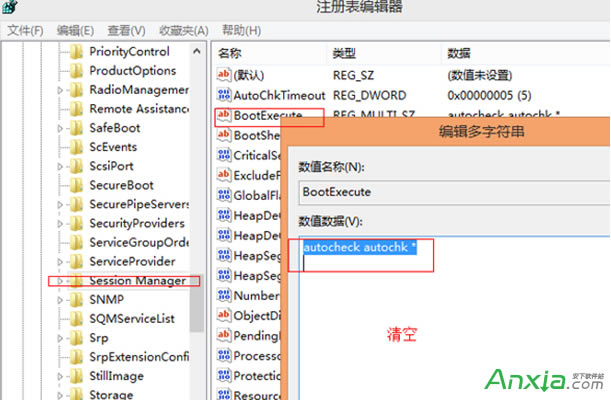Expand the SecurePipeServers tree node
Image resolution: width=611 pixels, height=400 pixels.
pos(60,205)
